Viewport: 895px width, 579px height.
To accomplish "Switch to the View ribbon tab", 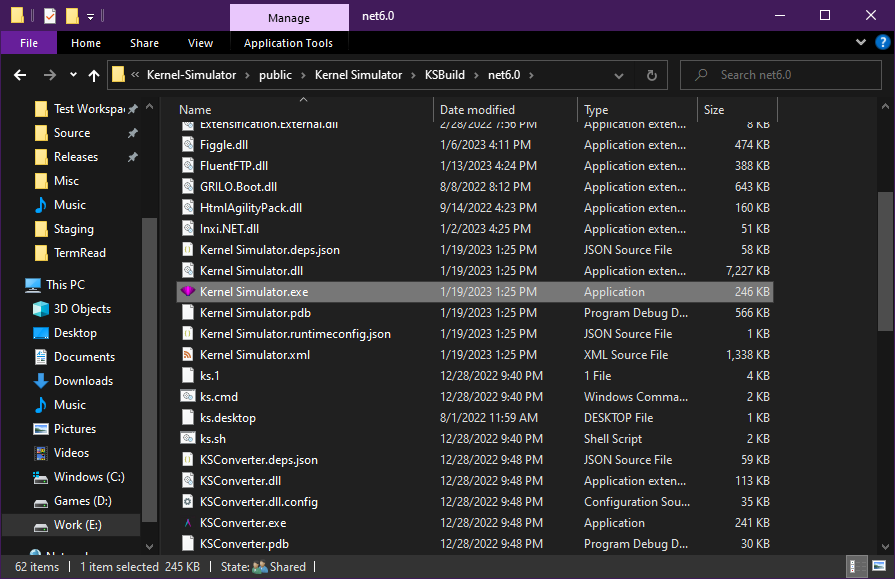I will pos(200,43).
